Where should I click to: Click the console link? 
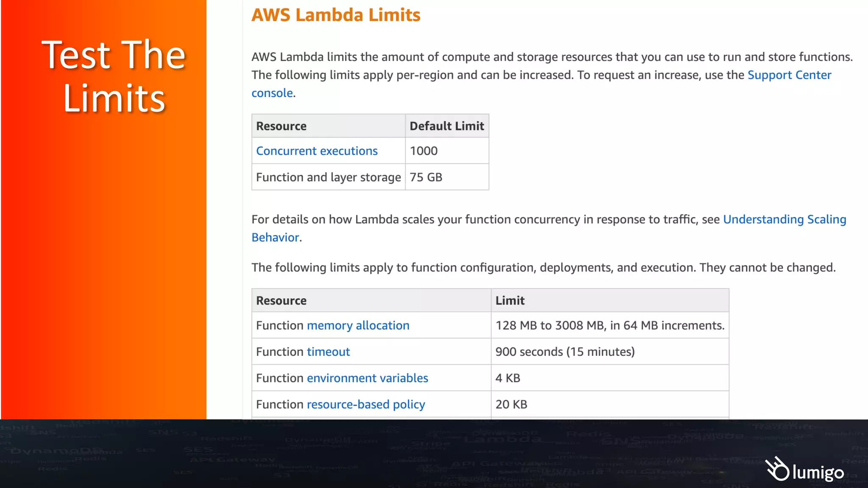272,93
